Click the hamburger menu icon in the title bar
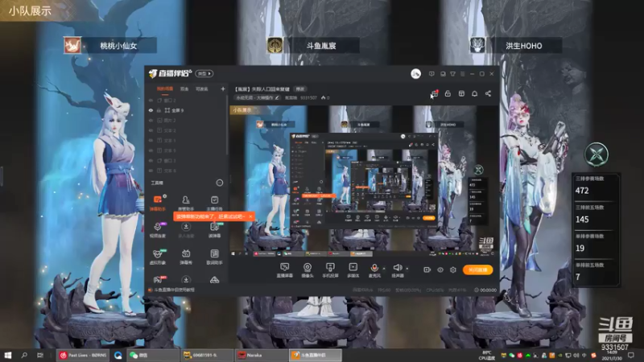Viewport: 644px width, 362px height. 462,74
